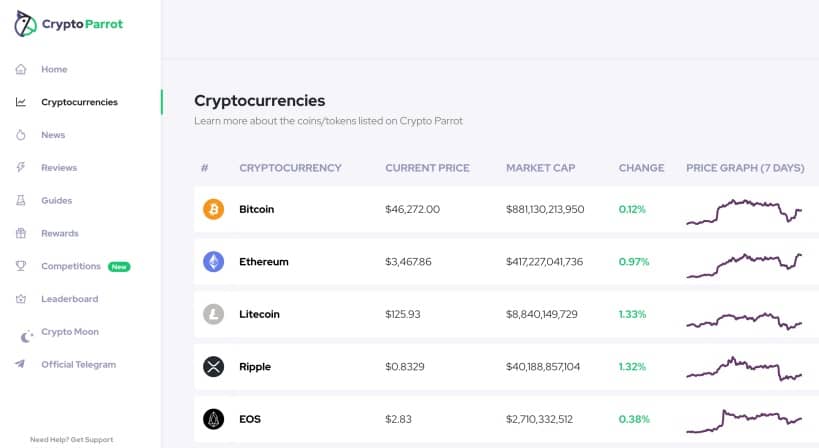The height and width of the screenshot is (448, 819).
Task: Click the Rewards gift icon
Action: [21, 233]
